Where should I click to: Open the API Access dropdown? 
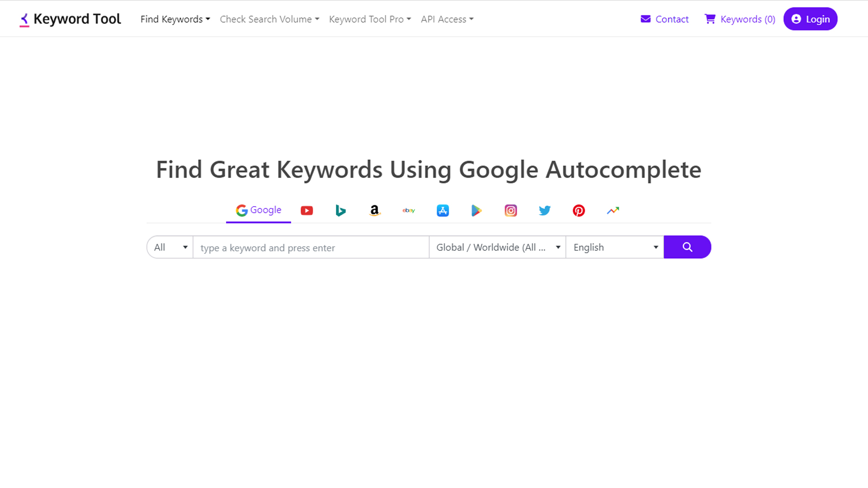pyautogui.click(x=447, y=19)
